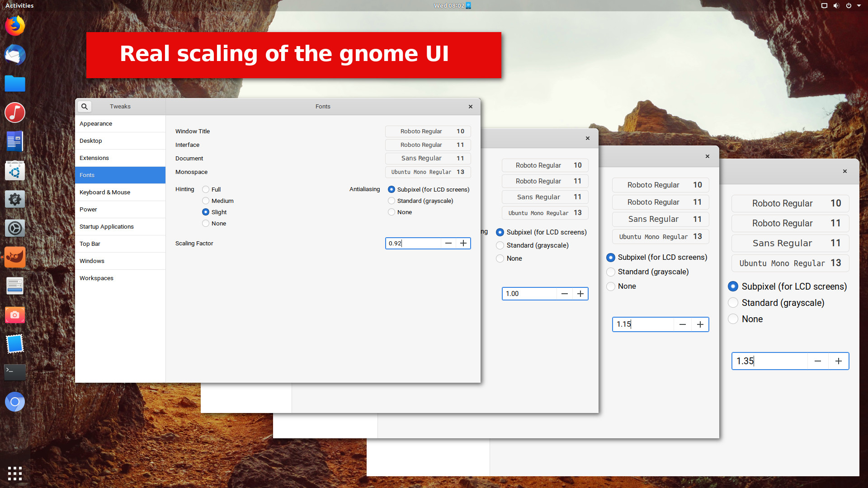The image size is (868, 488).
Task: Click the GNOME Tweaks dock icon
Action: pyautogui.click(x=15, y=199)
